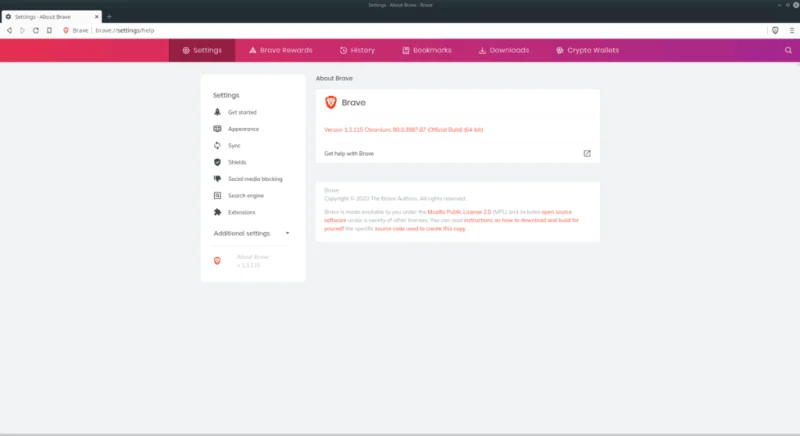
Task: Open Brave Shields lion icon in address bar
Action: (66, 31)
